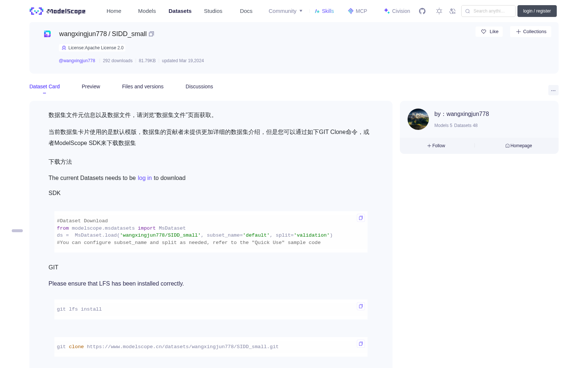
Task: Click the login / register button
Action: (537, 11)
